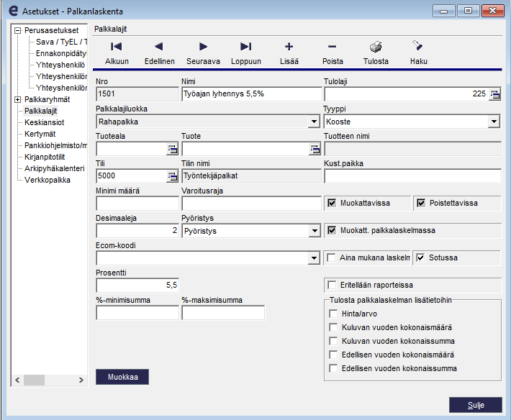Delete the wage type with Poista
The height and width of the screenshot is (420, 511).
tap(333, 52)
